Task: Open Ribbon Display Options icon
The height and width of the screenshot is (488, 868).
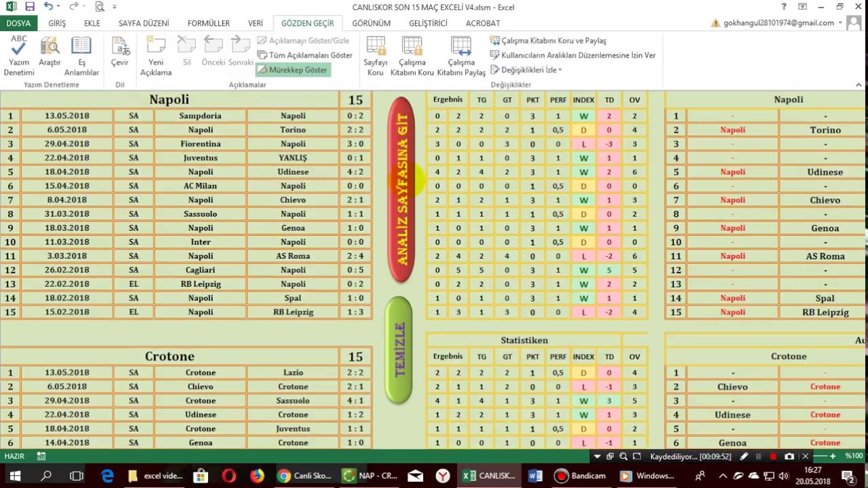Action: click(803, 7)
